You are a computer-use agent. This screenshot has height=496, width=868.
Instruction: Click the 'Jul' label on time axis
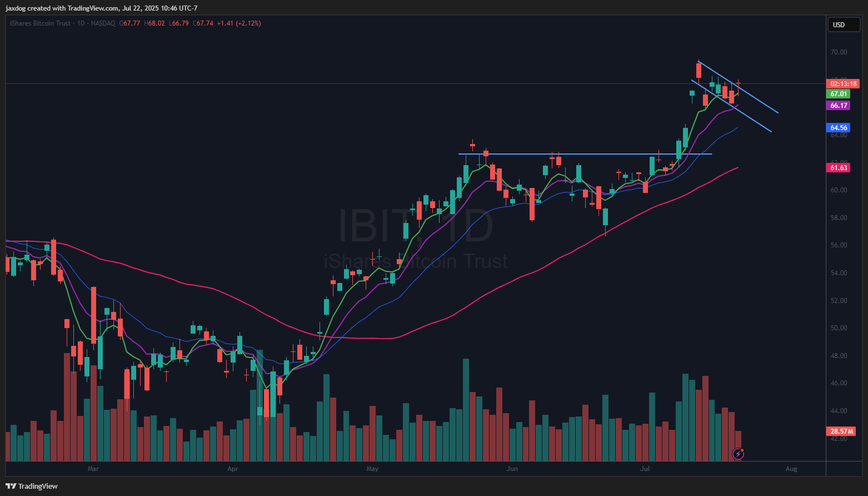(645, 469)
